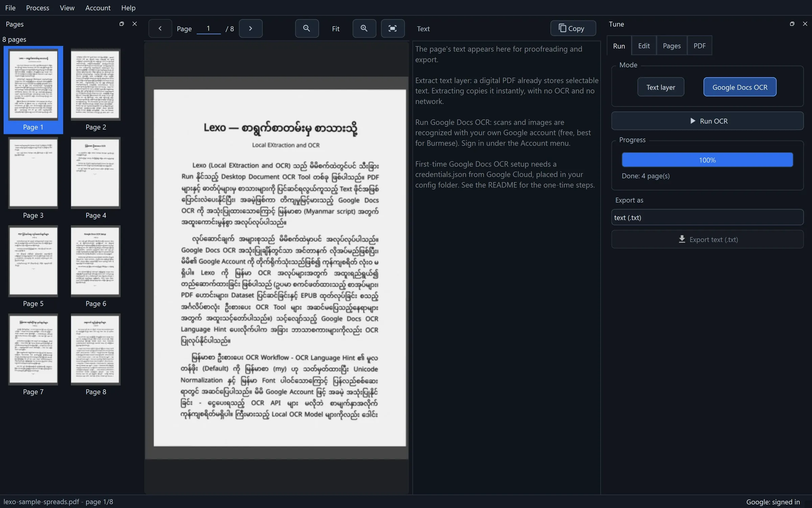Select the Page 6 thumbnail
Viewport: 812px width, 508px height.
[x=96, y=266]
